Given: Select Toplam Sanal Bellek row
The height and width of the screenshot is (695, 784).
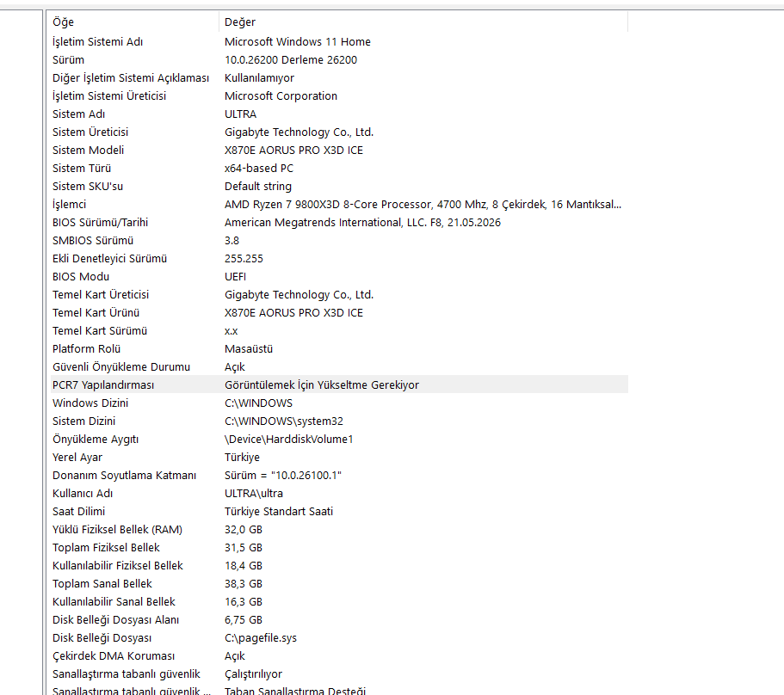Looking at the screenshot, I should pyautogui.click(x=339, y=583).
